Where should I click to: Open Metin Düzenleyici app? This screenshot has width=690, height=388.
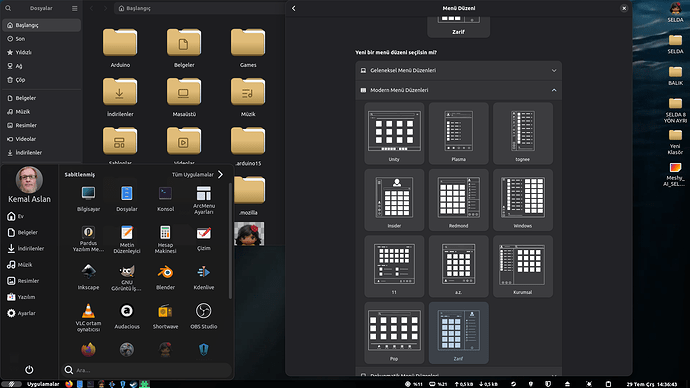click(127, 239)
